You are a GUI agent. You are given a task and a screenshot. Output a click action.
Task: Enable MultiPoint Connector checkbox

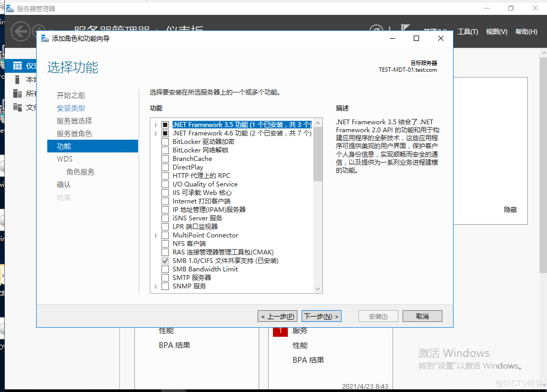pyautogui.click(x=165, y=235)
